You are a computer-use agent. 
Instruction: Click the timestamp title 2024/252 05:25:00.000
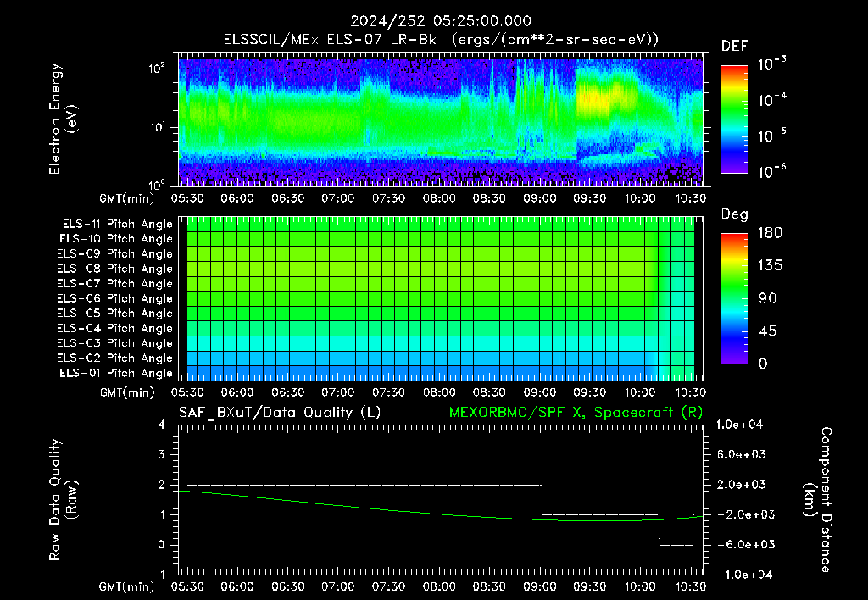[x=441, y=21]
